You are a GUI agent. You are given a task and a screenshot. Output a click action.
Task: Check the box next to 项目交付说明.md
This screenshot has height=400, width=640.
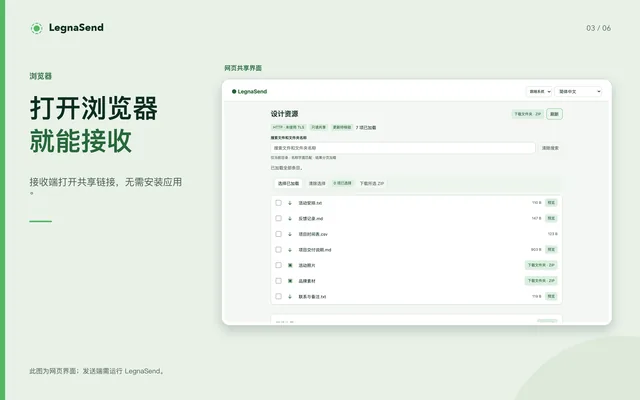point(278,249)
